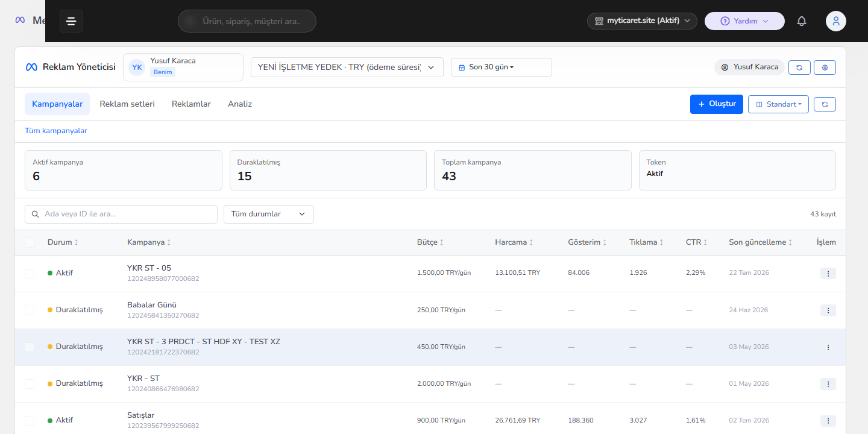
Task: Click the 43 kayıt record count
Action: click(823, 214)
